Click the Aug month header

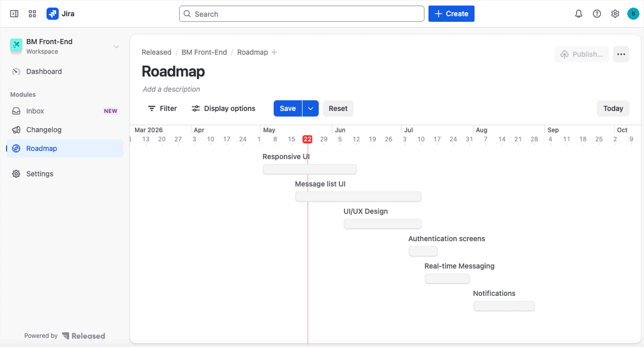pos(482,130)
